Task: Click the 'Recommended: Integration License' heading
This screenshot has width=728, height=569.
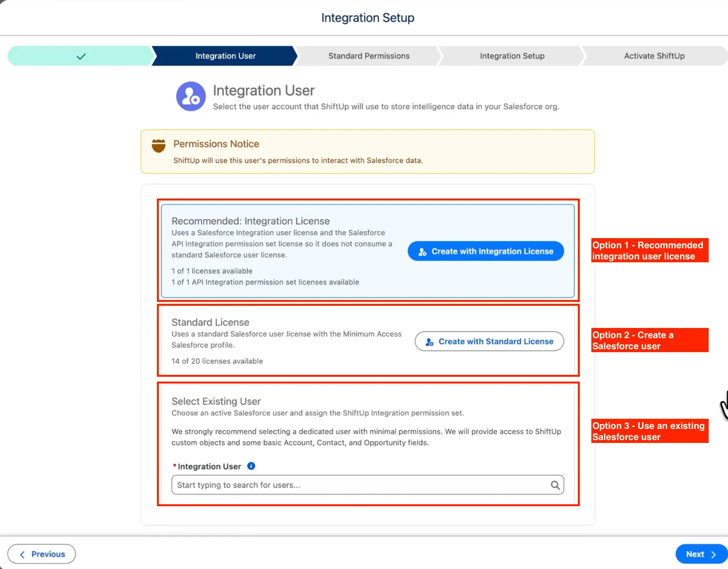Action: click(x=251, y=221)
